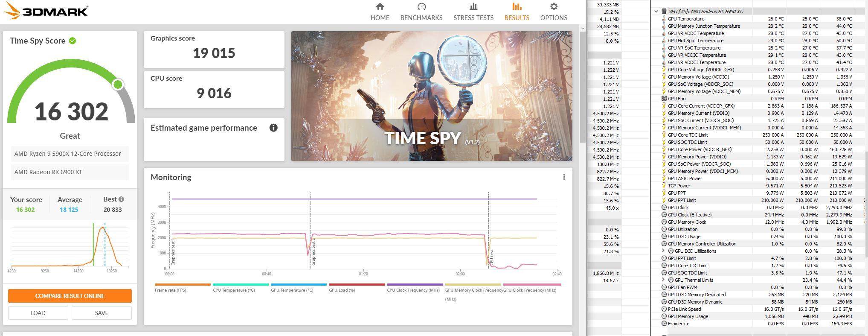The height and width of the screenshot is (336, 868).
Task: Select the GPU Core TDC Limit 250.000 A row
Action: [758, 135]
